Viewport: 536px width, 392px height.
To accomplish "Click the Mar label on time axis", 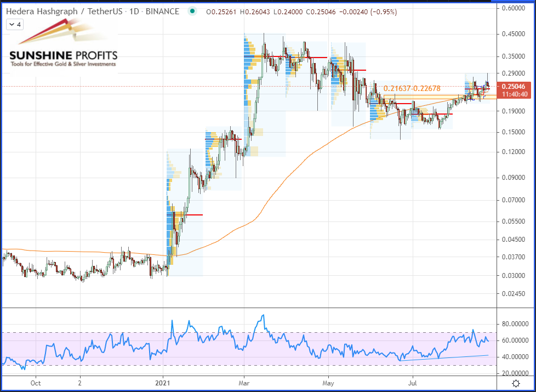I will (x=244, y=383).
